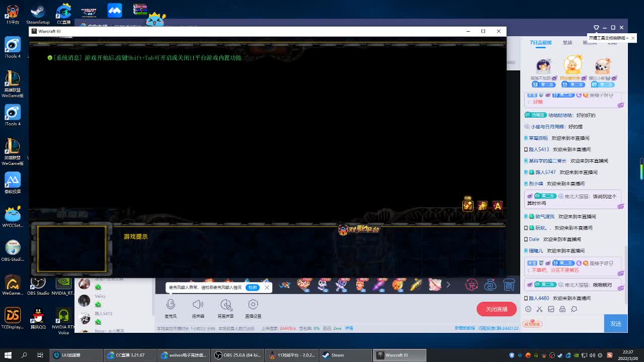Viewport: 644px width, 362px height.
Task: Click the gold dice icon in Warcraft window
Action: pyautogui.click(x=468, y=206)
